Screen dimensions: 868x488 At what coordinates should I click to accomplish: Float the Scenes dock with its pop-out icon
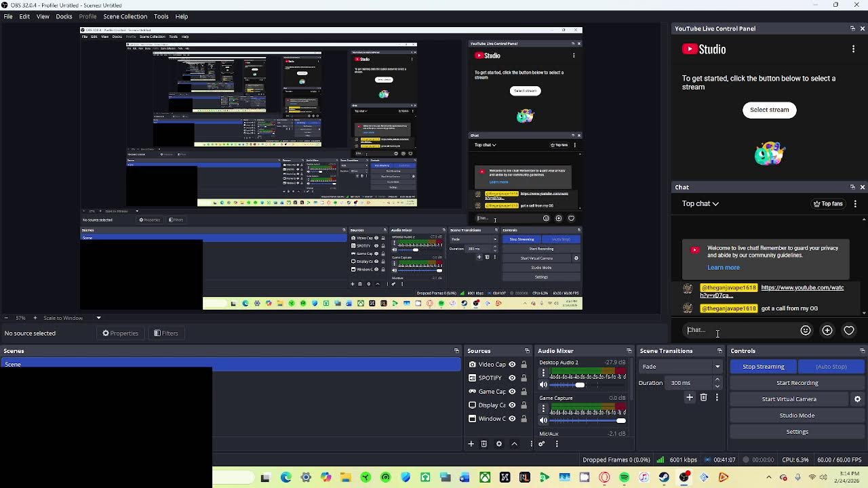(x=456, y=351)
